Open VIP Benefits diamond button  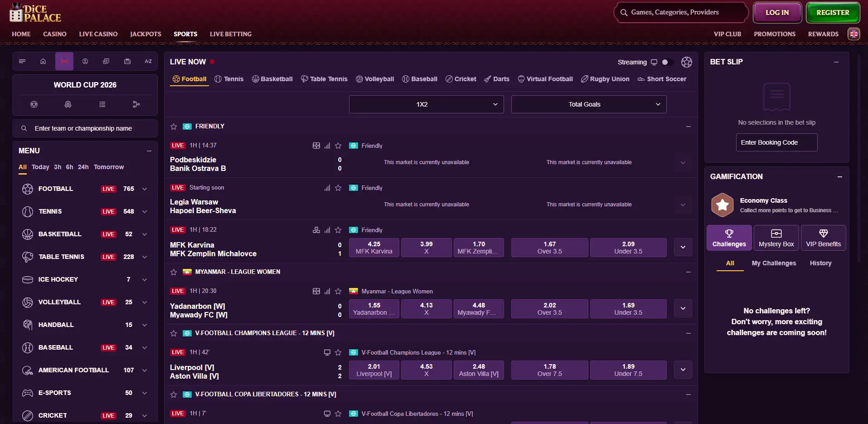click(x=824, y=238)
